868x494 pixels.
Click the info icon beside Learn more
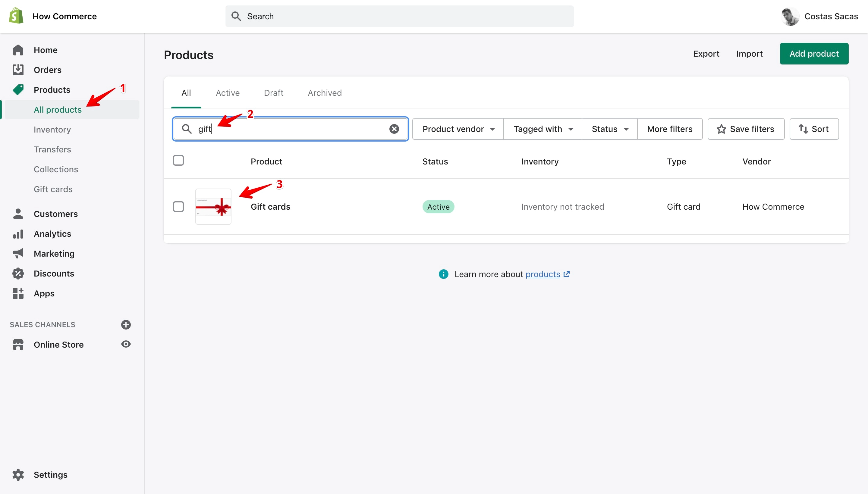[443, 274]
